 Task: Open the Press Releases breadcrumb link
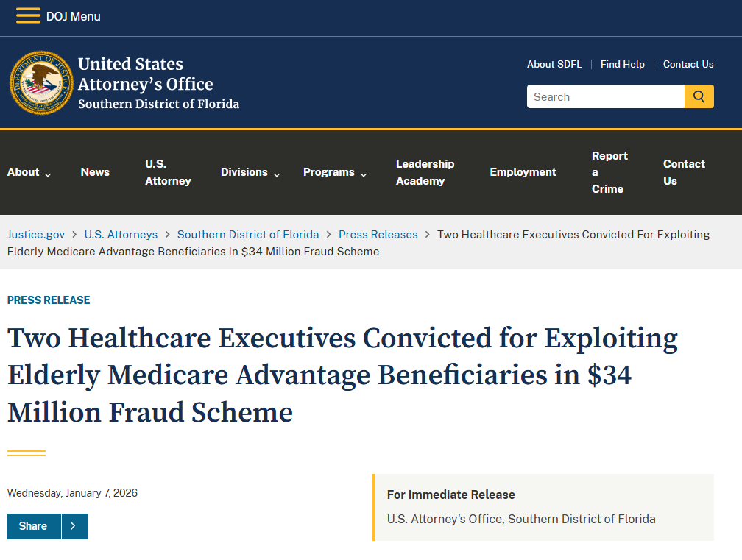(378, 235)
